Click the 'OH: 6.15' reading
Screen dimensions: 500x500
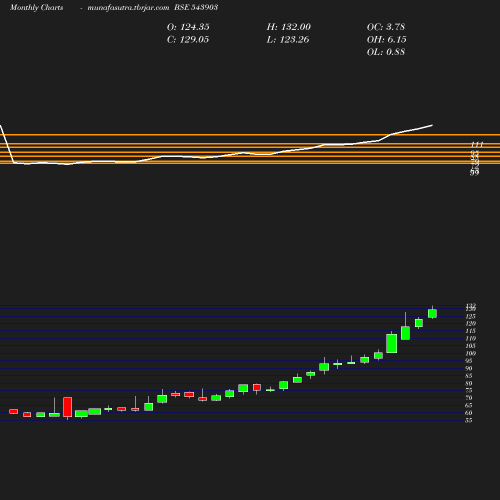[x=387, y=40]
